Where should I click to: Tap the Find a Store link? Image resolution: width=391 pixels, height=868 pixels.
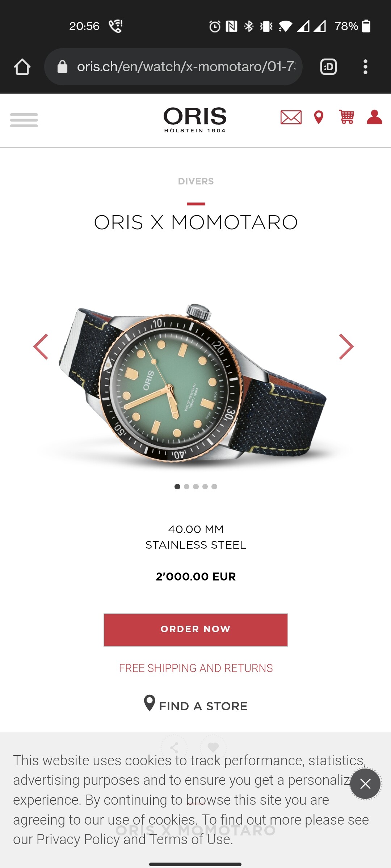click(196, 705)
